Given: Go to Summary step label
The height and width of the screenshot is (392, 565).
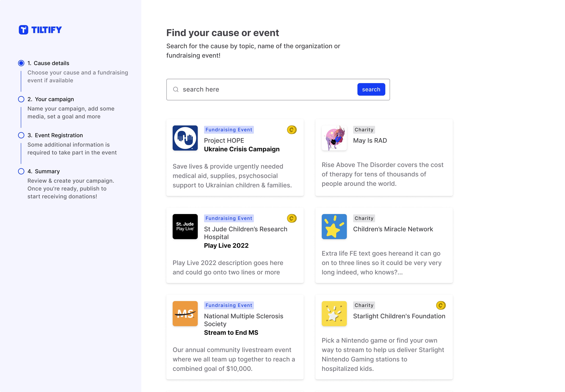Looking at the screenshot, I should (x=44, y=171).
